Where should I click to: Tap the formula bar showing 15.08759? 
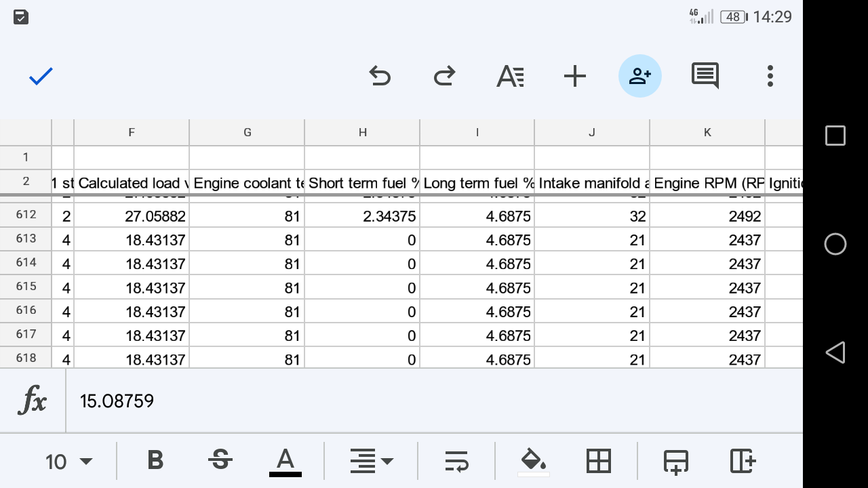click(434, 401)
